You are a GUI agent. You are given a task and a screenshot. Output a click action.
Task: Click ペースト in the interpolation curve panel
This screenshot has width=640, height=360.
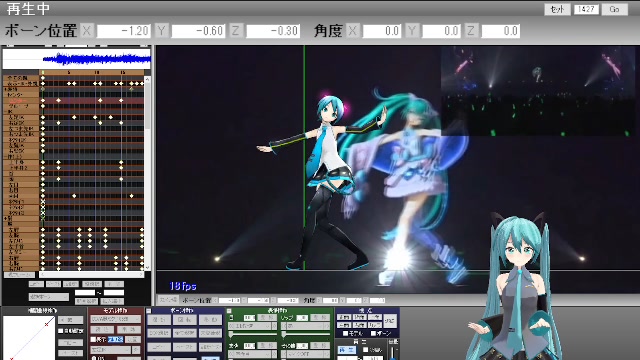click(71, 353)
